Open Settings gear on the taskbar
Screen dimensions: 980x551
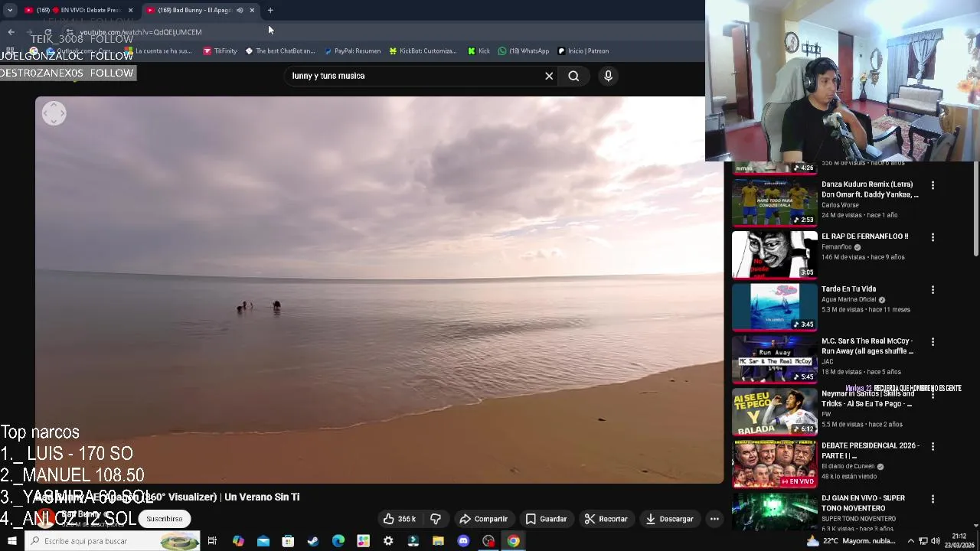click(x=388, y=541)
